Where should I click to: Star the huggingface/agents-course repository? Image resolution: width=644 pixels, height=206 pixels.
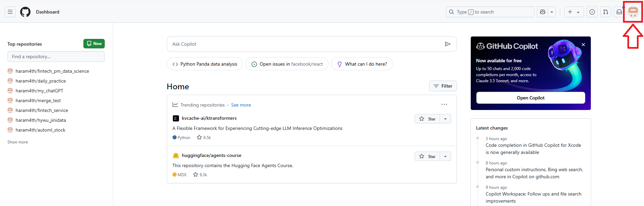427,156
